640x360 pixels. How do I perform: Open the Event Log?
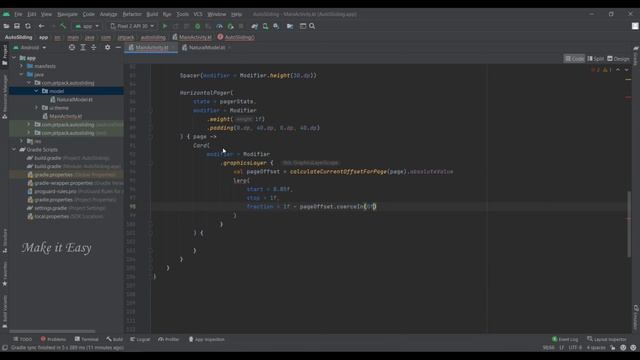[565, 339]
